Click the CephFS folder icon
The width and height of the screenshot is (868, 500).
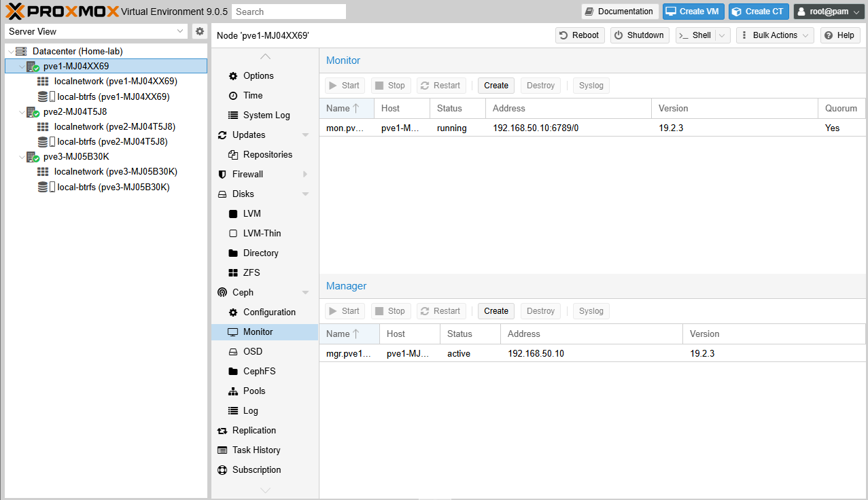coord(233,372)
